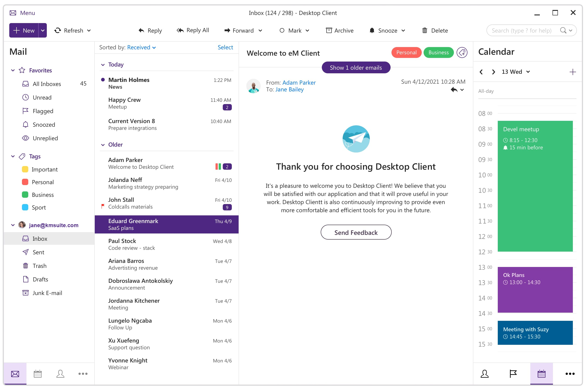
Task: Open Ok Plans calendar event
Action: (x=535, y=290)
